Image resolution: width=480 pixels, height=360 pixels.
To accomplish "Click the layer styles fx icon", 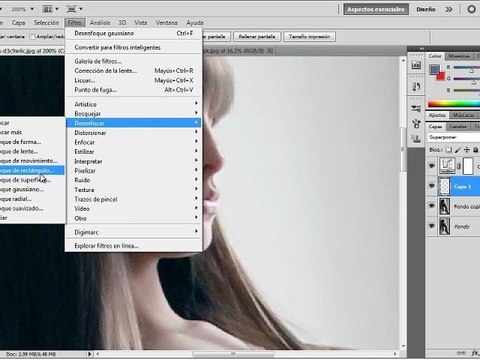I will point(475,353).
